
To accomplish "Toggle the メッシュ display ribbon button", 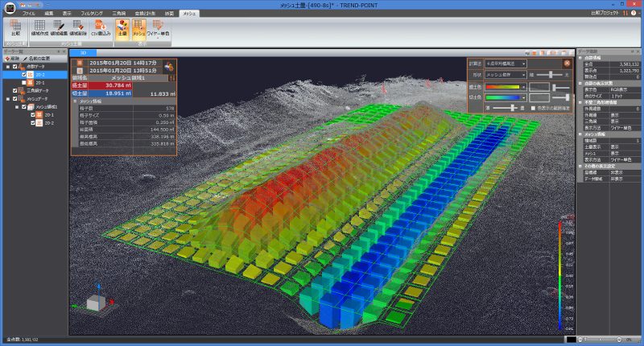I will coord(138,29).
